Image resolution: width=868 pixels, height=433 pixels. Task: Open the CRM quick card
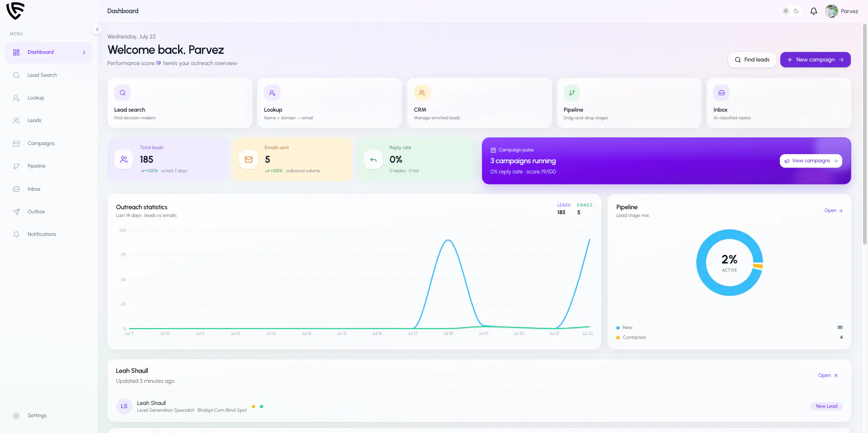[x=479, y=103]
